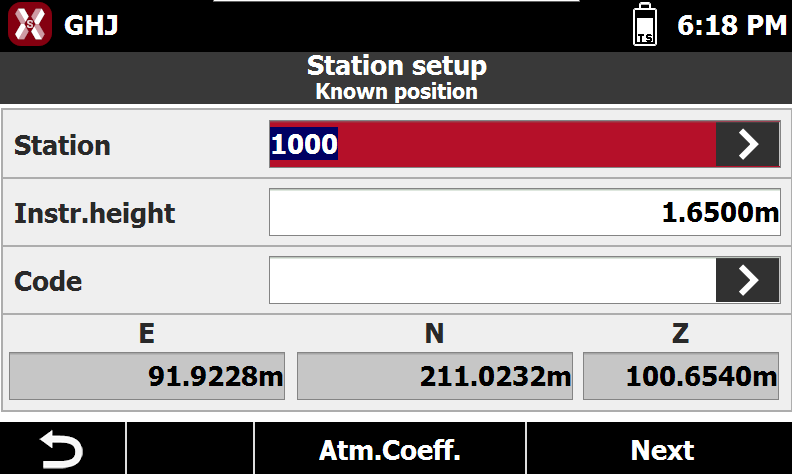This screenshot has height=474, width=792.
Task: Open the X app logo menu
Action: (x=30, y=24)
